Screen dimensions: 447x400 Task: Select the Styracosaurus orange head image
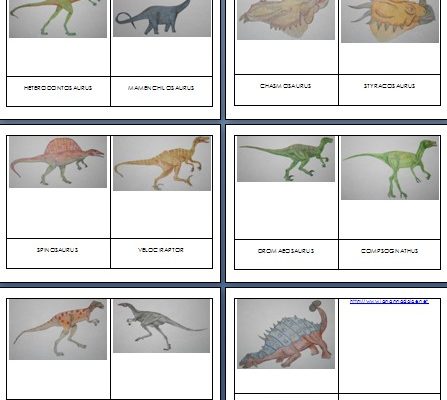tap(390, 21)
